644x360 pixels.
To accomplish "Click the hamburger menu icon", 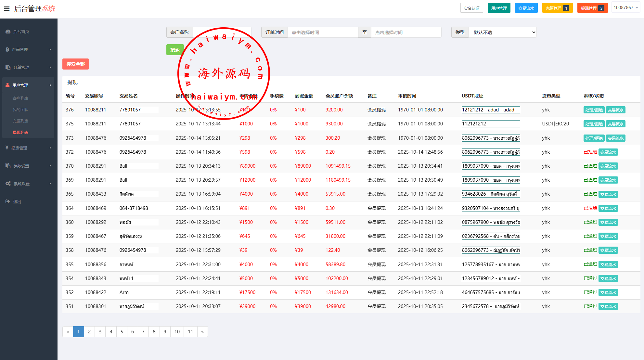I will (x=6, y=9).
